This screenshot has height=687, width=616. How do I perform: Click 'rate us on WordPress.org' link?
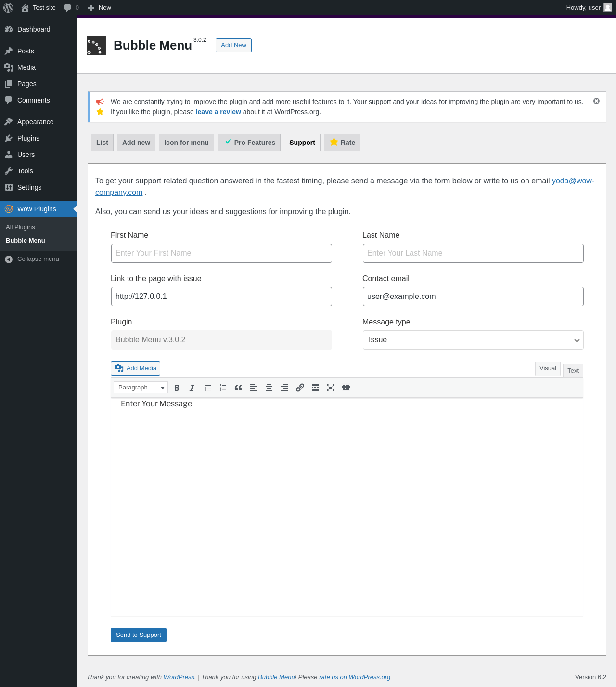pyautogui.click(x=355, y=677)
